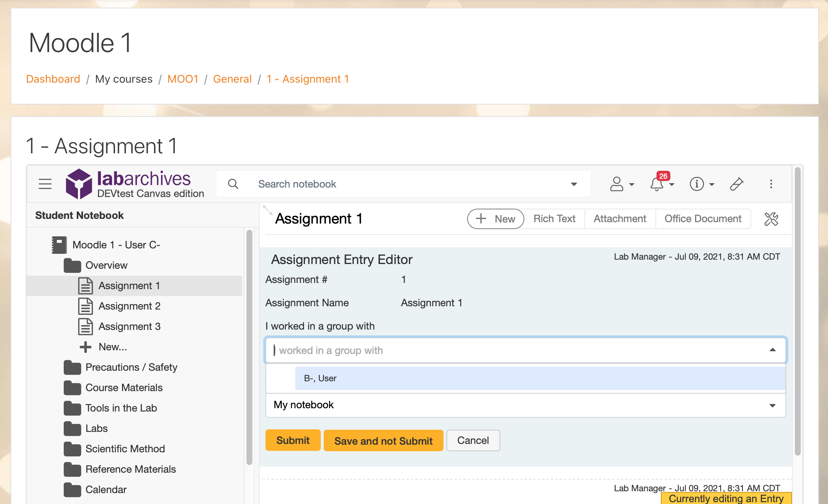Open the My notebook dropdown

tap(525, 405)
